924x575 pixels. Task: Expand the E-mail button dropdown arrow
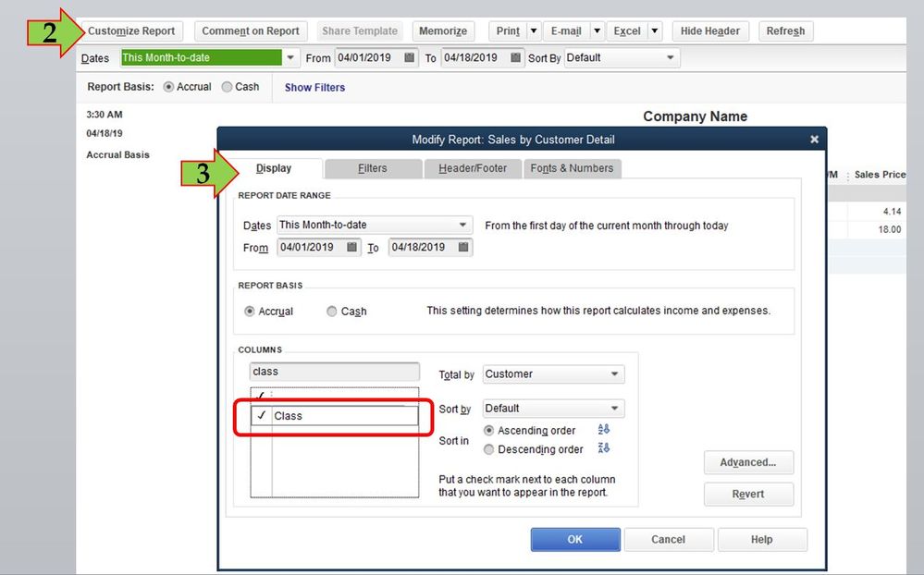pos(597,31)
